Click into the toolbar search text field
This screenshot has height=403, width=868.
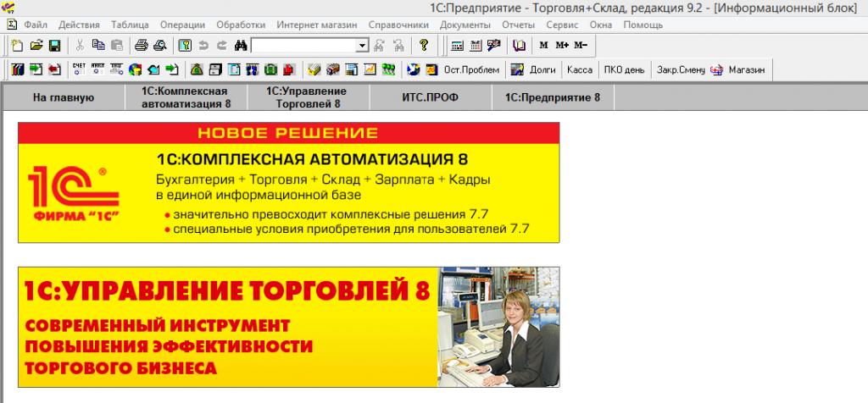click(x=303, y=46)
